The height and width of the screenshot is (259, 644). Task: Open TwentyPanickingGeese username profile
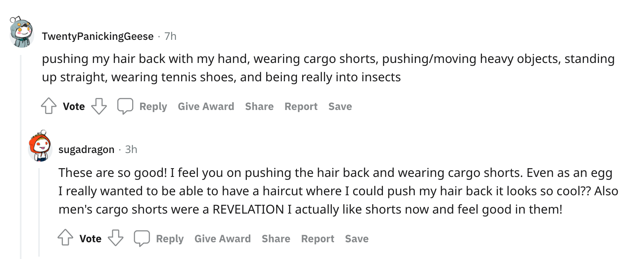(98, 36)
